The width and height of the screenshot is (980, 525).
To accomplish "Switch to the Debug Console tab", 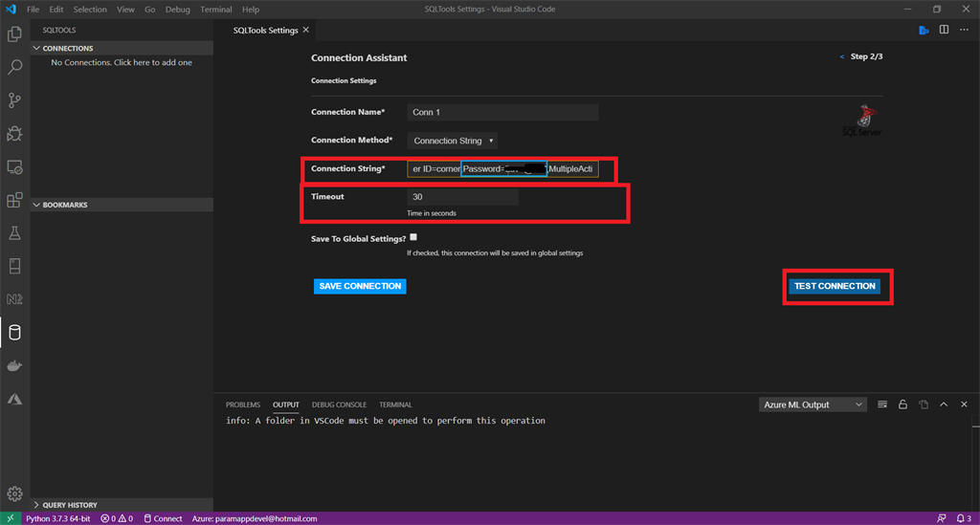I will (339, 405).
